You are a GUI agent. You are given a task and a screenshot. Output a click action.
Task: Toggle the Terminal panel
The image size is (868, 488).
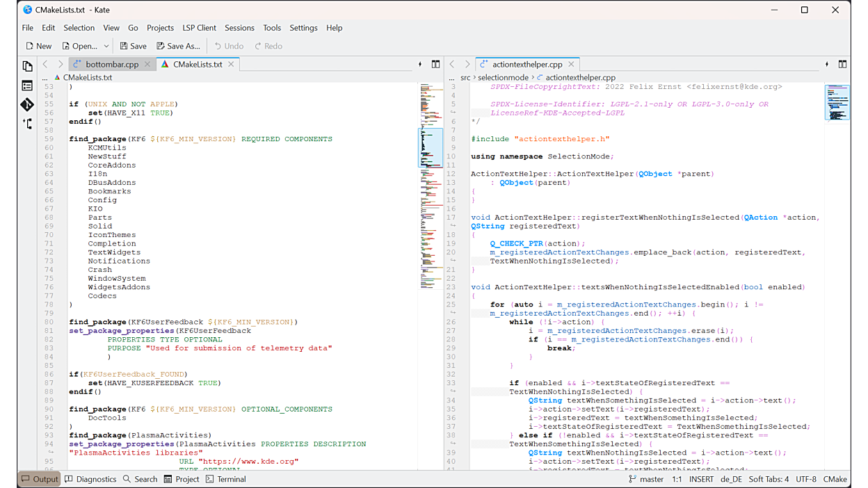click(x=226, y=479)
